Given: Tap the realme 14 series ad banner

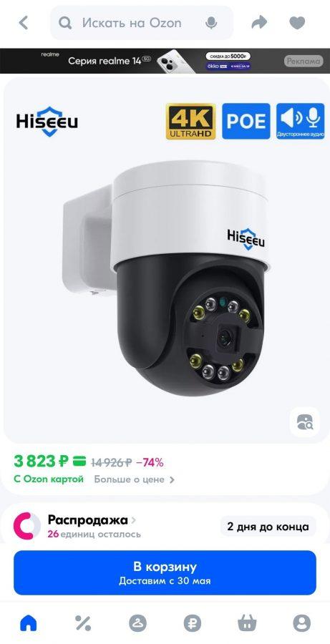Looking at the screenshot, I should pos(165,61).
